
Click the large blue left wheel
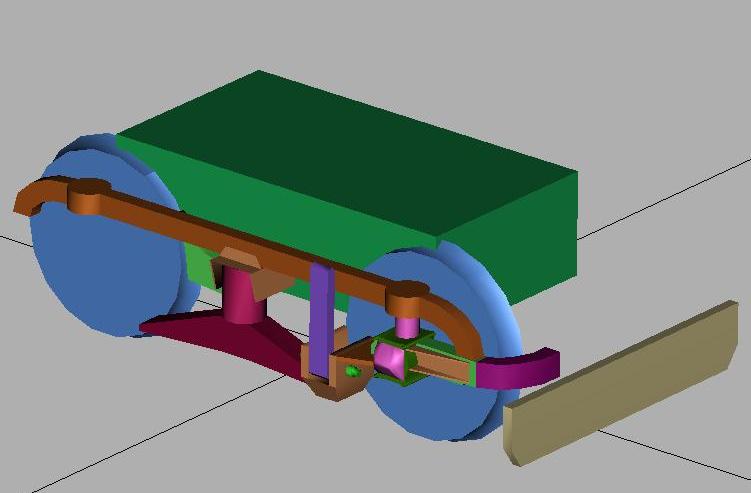(x=90, y=270)
